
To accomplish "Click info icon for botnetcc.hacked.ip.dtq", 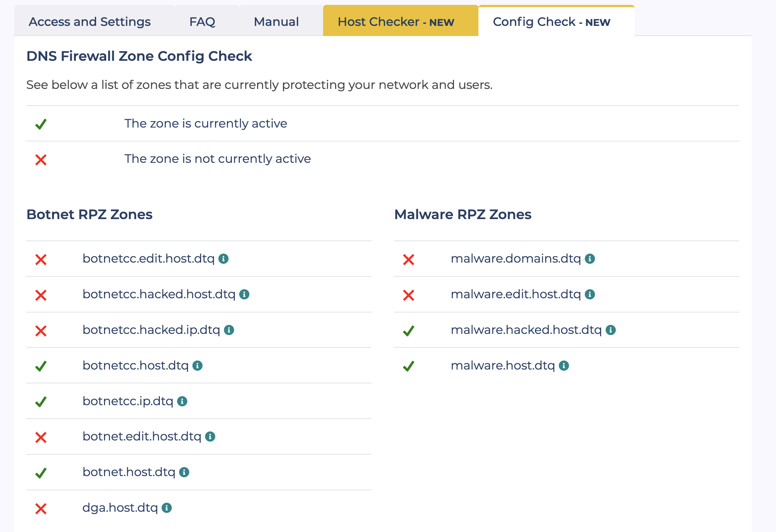I will tap(229, 330).
